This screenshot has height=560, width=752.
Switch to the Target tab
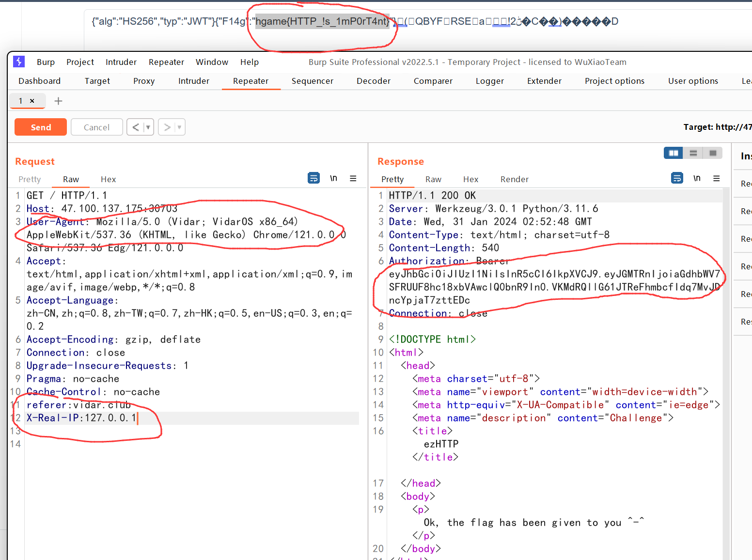point(97,81)
